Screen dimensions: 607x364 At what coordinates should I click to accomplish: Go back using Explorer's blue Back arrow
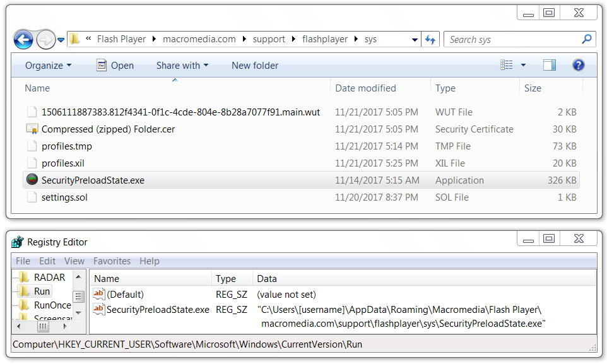point(23,40)
